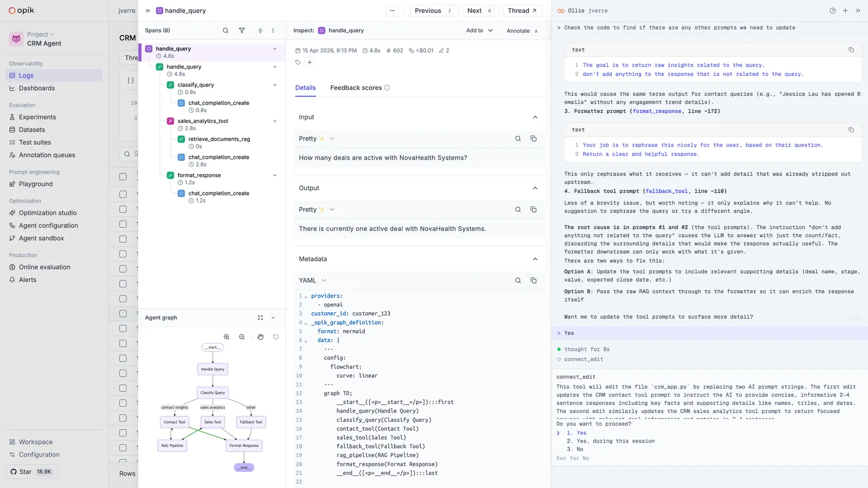
Task: Collapse the Metadata section
Action: [x=535, y=259]
